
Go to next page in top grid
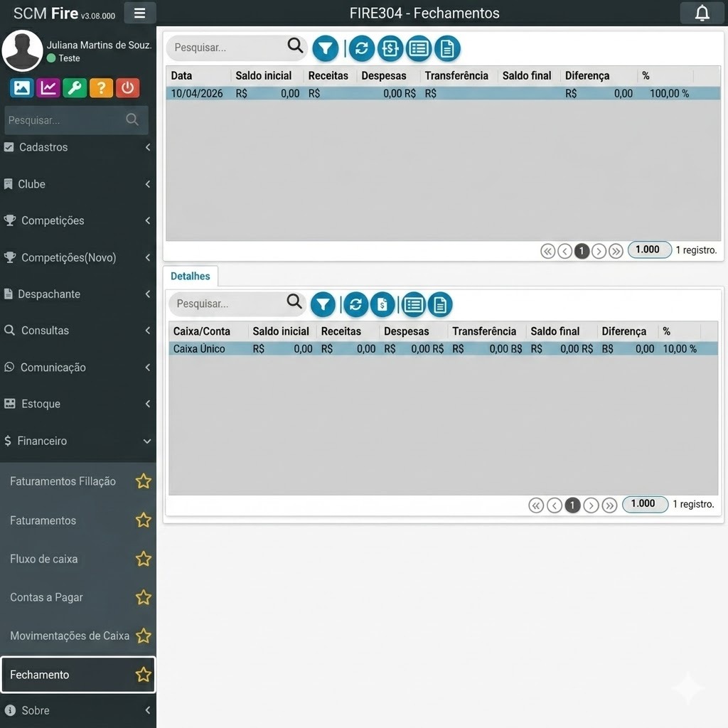point(599,251)
